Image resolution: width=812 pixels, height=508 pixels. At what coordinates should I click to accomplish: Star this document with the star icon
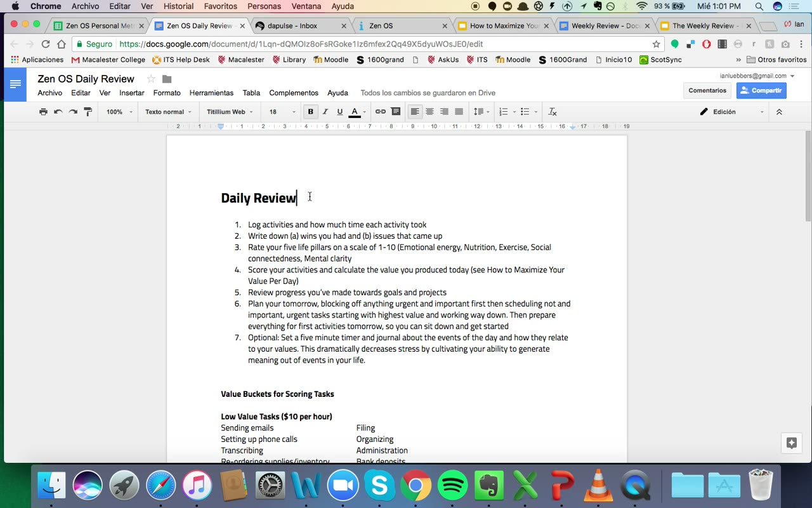tap(151, 79)
